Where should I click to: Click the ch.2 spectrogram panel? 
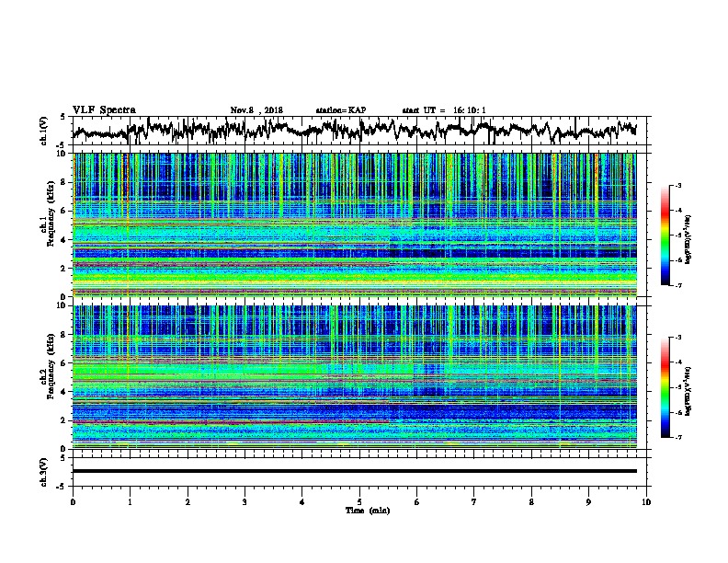(x=354, y=377)
